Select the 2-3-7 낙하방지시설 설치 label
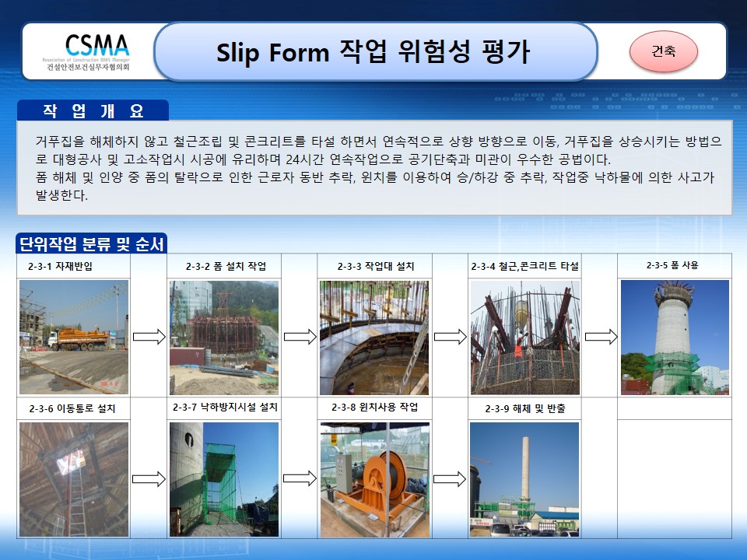 coord(225,407)
